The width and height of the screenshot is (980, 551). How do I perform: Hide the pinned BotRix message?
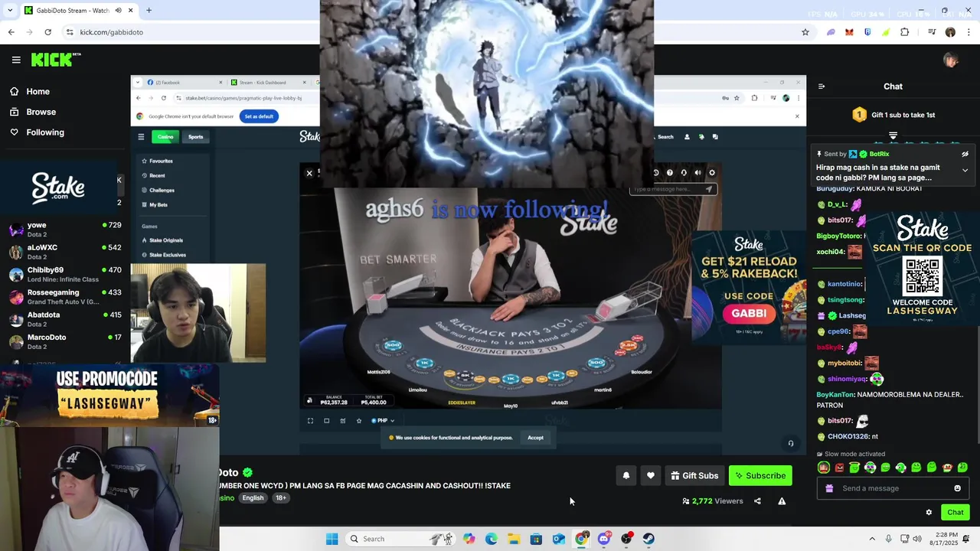[965, 154]
